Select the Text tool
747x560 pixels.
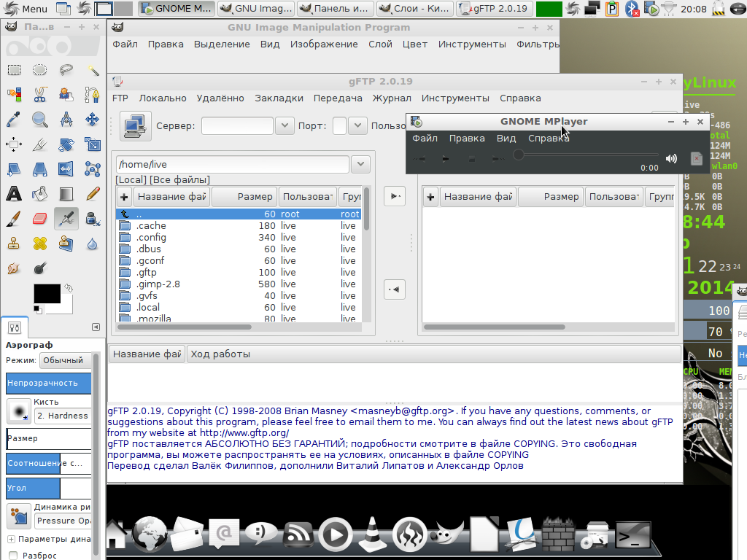[14, 193]
